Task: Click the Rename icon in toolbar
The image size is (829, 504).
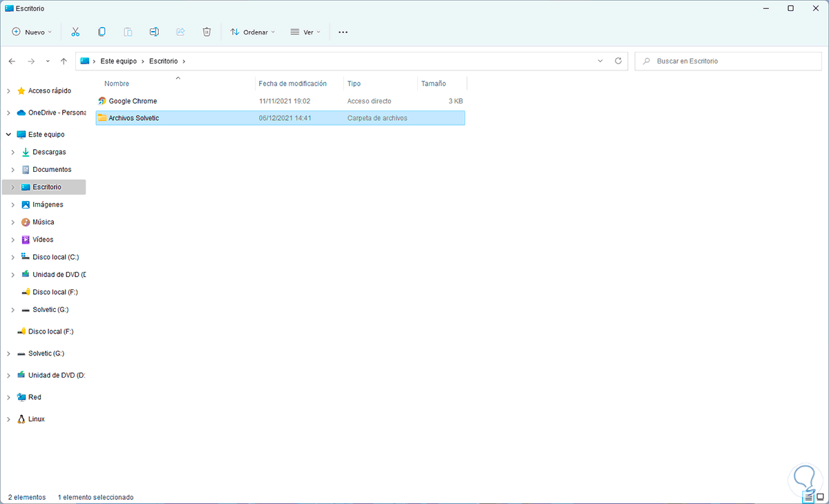Action: point(154,32)
